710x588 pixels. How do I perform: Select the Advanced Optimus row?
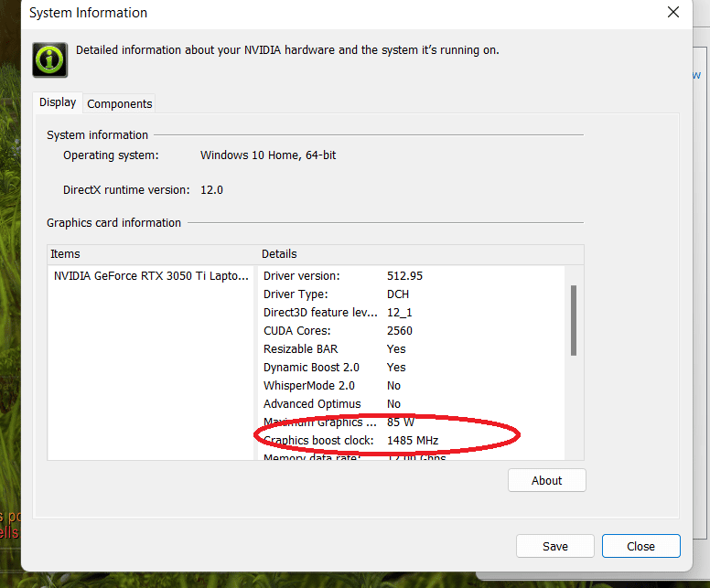pos(412,404)
